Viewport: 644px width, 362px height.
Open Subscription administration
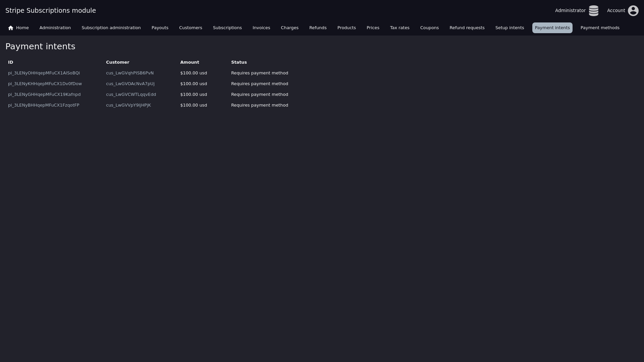(111, 28)
